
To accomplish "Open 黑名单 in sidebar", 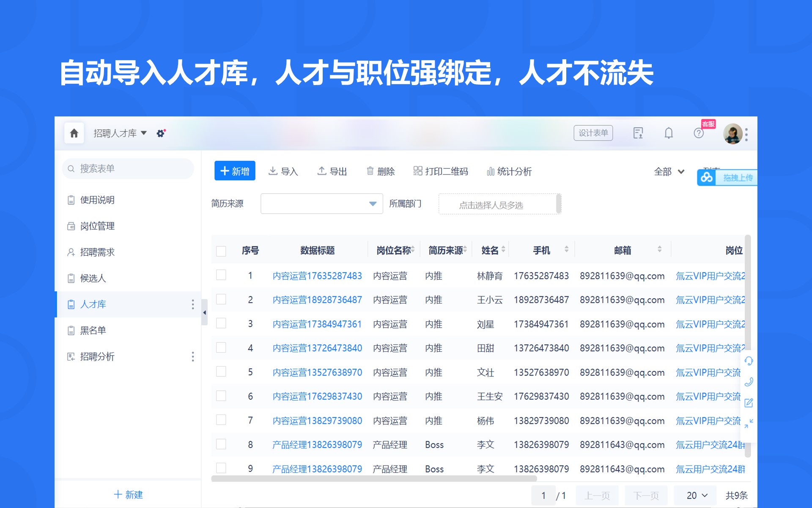I will (x=128, y=331).
